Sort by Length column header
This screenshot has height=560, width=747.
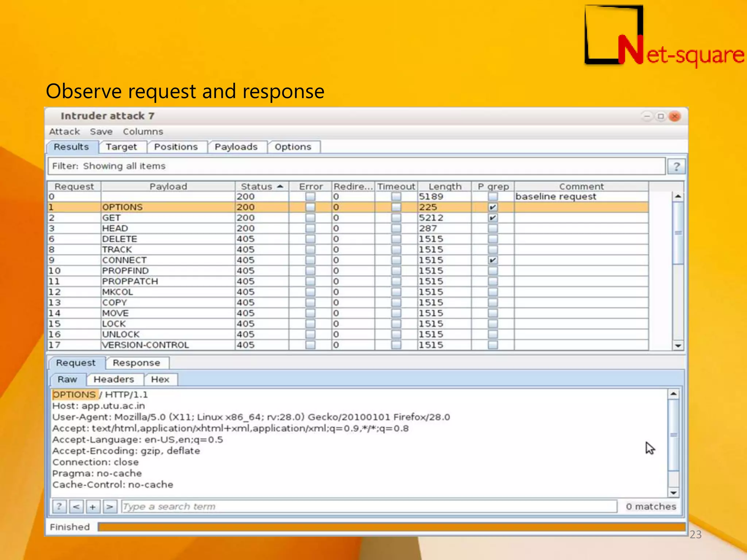(x=445, y=186)
